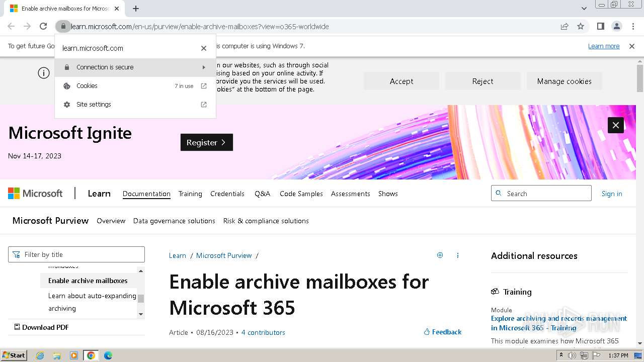Image resolution: width=644 pixels, height=362 pixels.
Task: Share this page icon in address bar
Action: click(565, 26)
